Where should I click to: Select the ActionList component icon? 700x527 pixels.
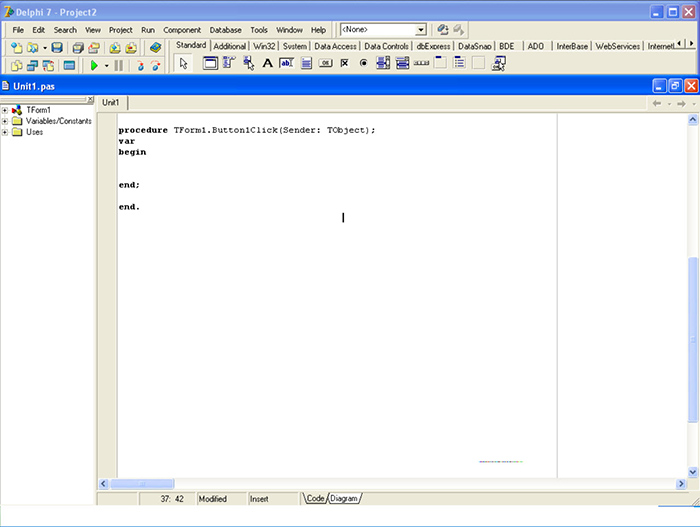click(x=498, y=63)
